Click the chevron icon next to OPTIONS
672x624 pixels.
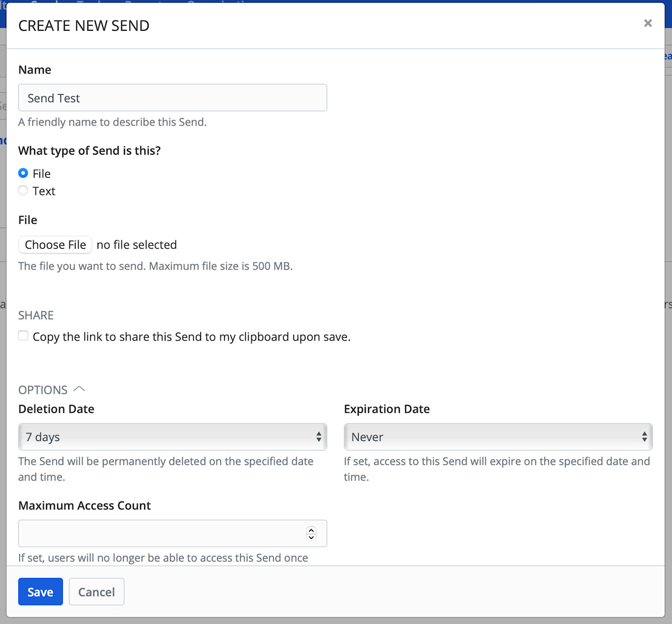point(80,389)
